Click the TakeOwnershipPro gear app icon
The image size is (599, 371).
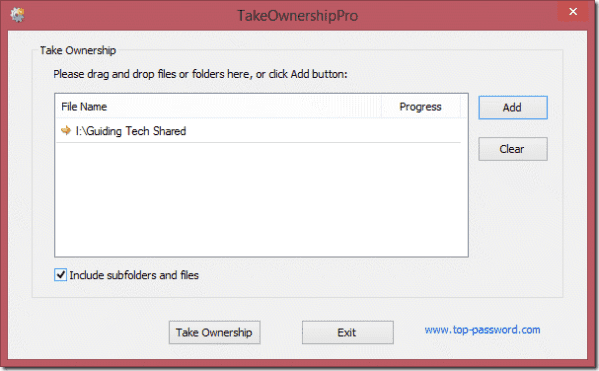coord(17,15)
